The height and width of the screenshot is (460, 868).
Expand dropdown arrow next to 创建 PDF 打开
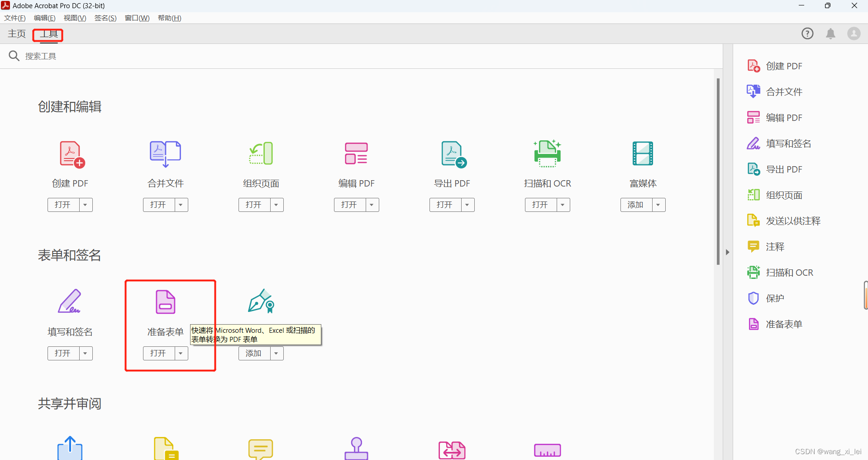point(86,205)
